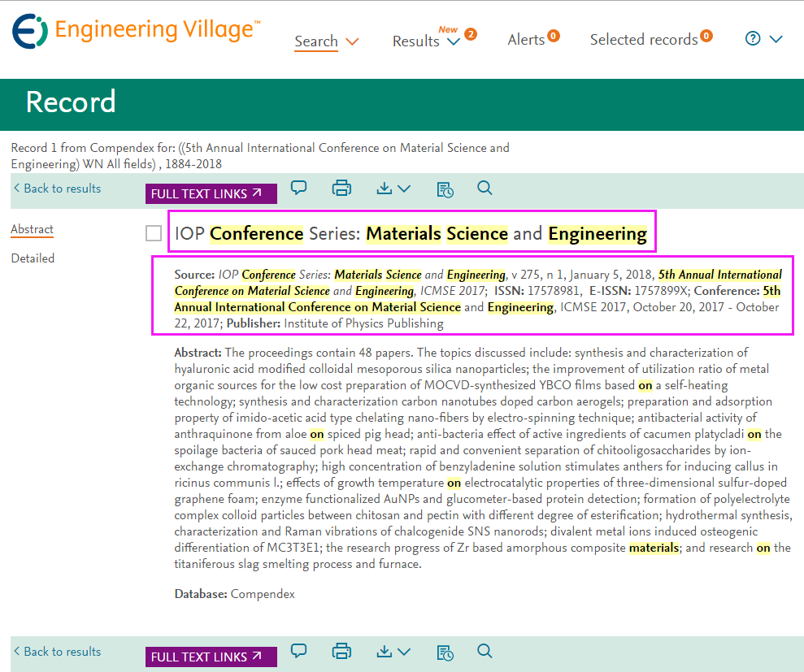The image size is (804, 672).
Task: Click top Back to results link
Action: click(58, 189)
